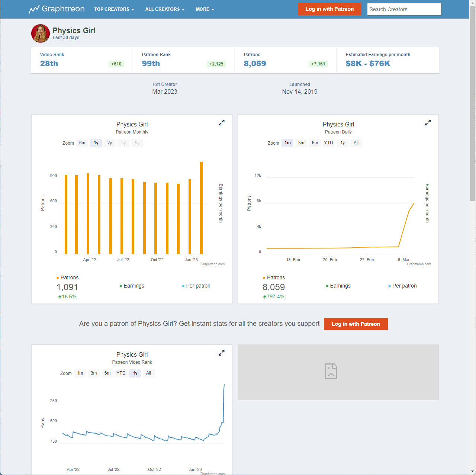This screenshot has width=476, height=475.
Task: Open the ALL CREATORS dropdown menu
Action: 165,9
